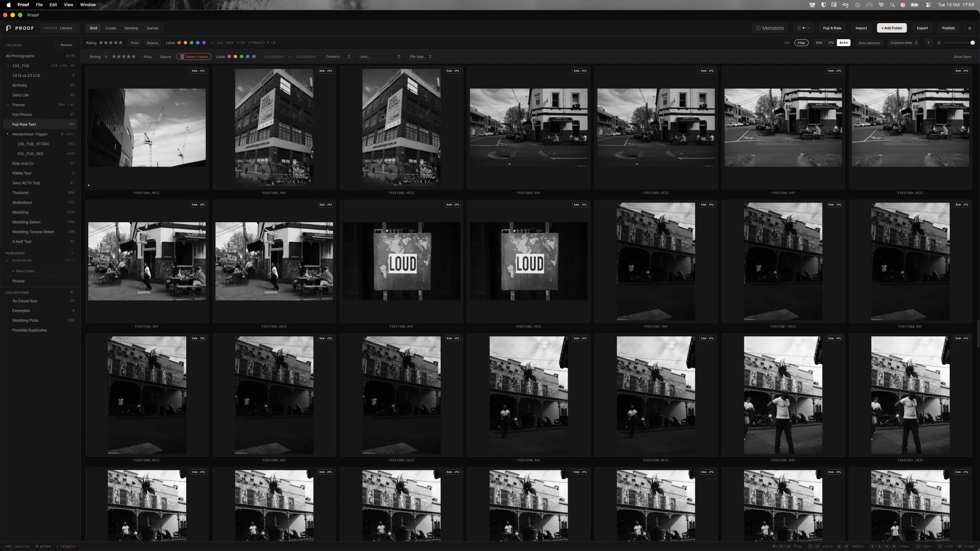Viewport: 980px width, 551px height.
Task: Show RAW files only
Action: [x=819, y=43]
